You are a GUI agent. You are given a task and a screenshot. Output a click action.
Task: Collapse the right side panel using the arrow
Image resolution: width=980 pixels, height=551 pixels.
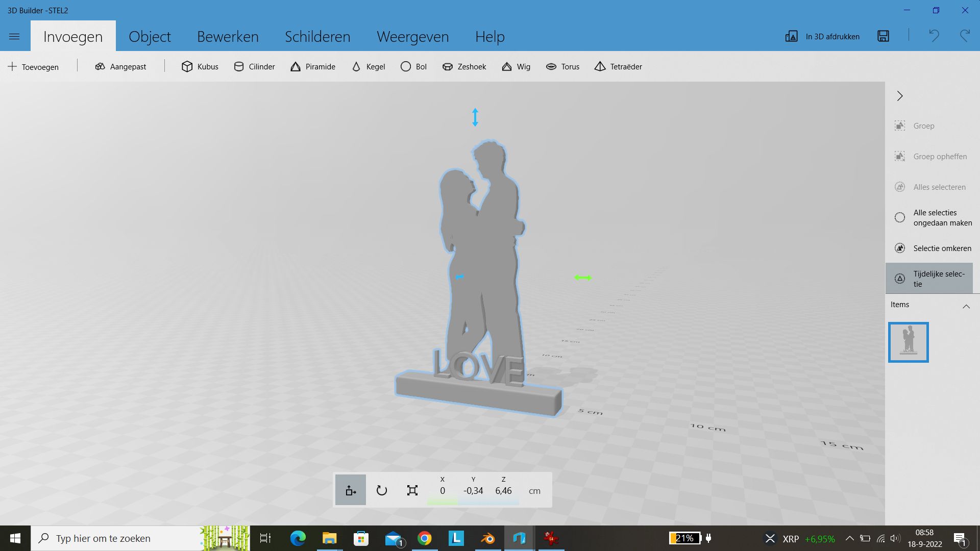click(900, 96)
